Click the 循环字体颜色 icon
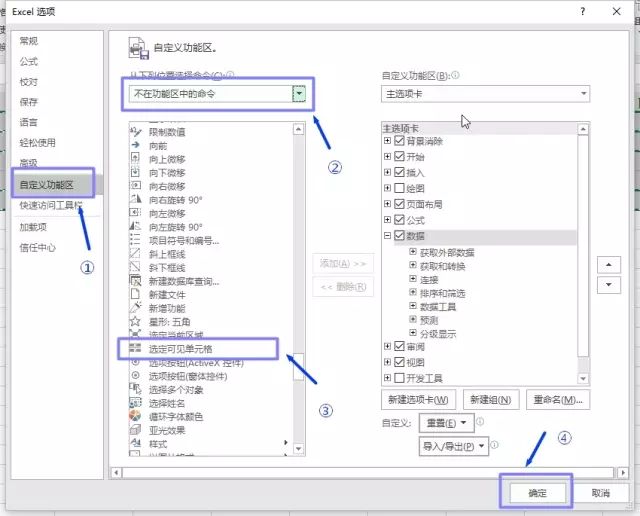 click(x=135, y=416)
